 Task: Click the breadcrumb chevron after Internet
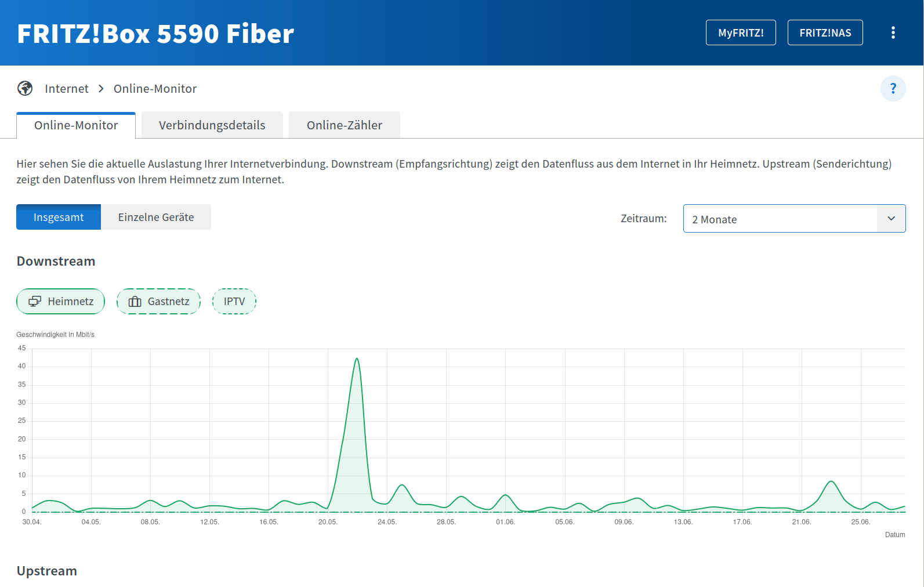101,89
